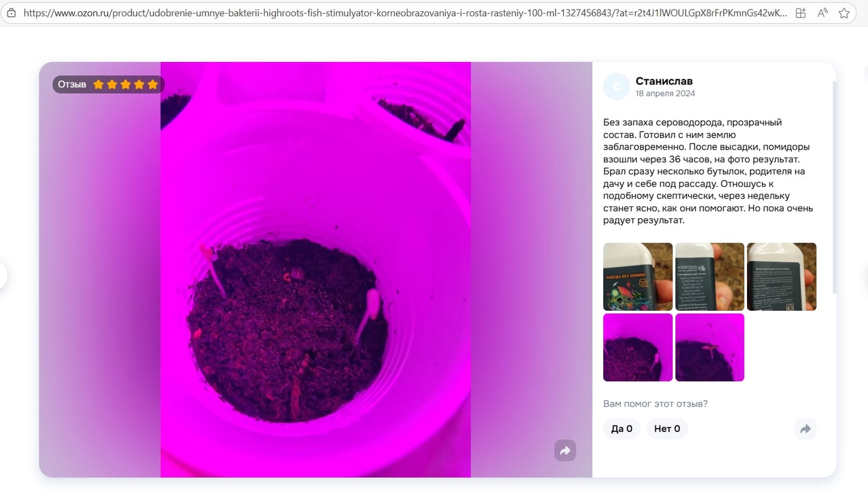The image size is (868, 502).
Task: Open first bottle photo thumbnail
Action: [638, 277]
